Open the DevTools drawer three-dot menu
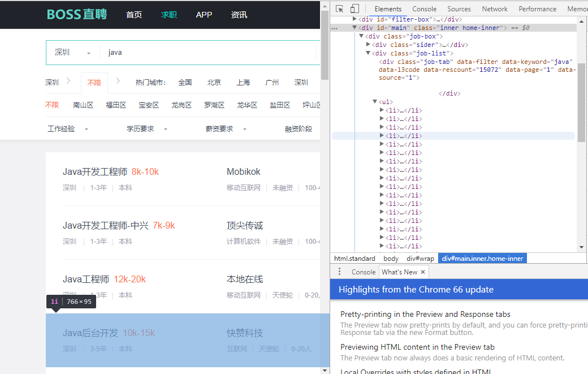The width and height of the screenshot is (588, 374). [x=339, y=272]
